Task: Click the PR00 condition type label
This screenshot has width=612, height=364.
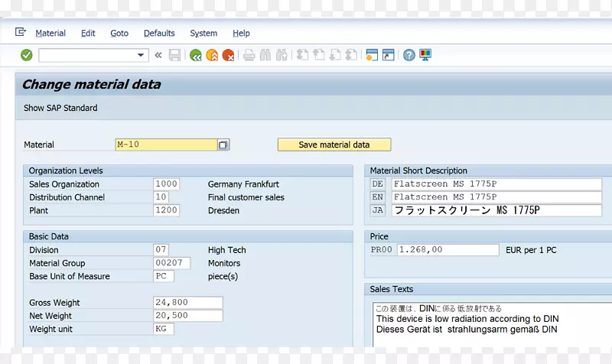Action: (x=381, y=250)
